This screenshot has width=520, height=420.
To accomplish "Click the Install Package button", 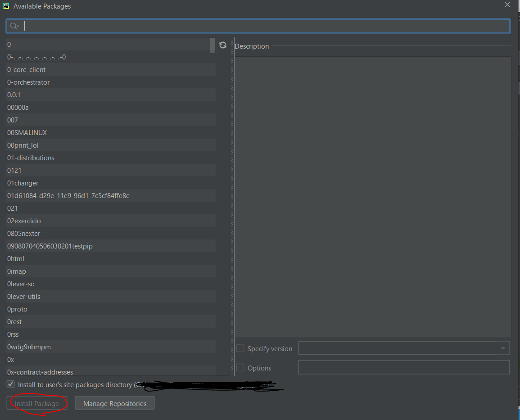I will (37, 403).
